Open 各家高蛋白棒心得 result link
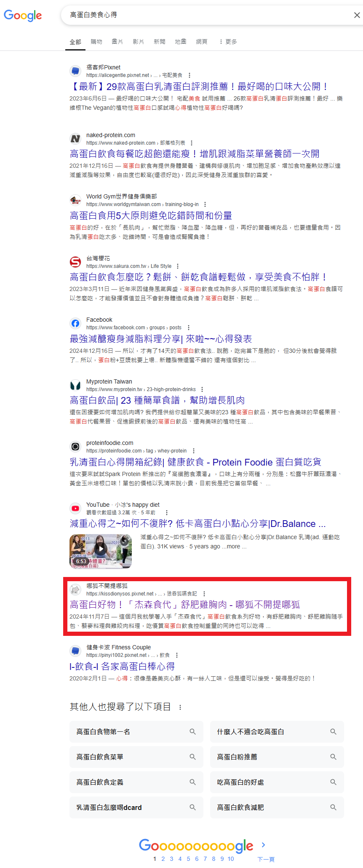 122,666
